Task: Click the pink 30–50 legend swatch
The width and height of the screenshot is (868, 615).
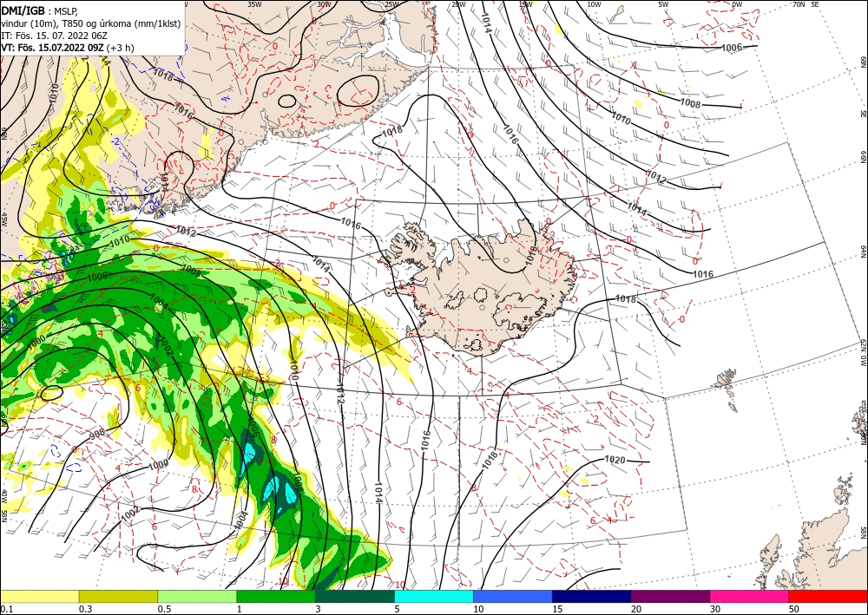Action: pos(749,596)
